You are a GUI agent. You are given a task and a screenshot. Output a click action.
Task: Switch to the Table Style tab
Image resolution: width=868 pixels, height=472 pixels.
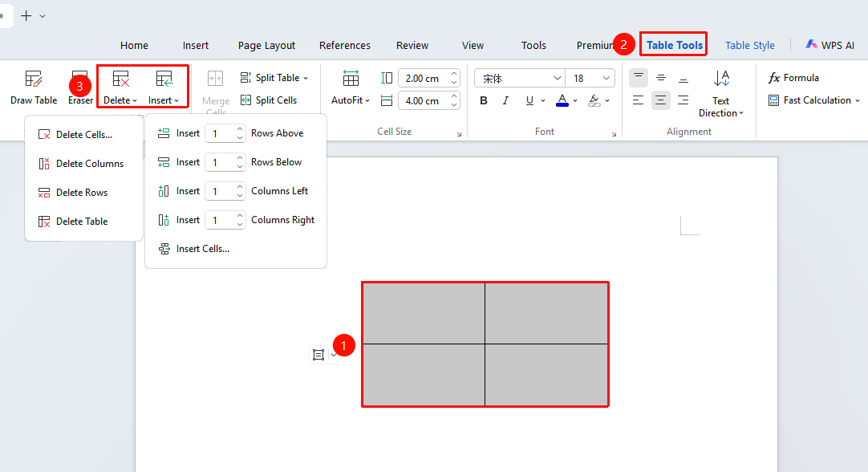[749, 46]
